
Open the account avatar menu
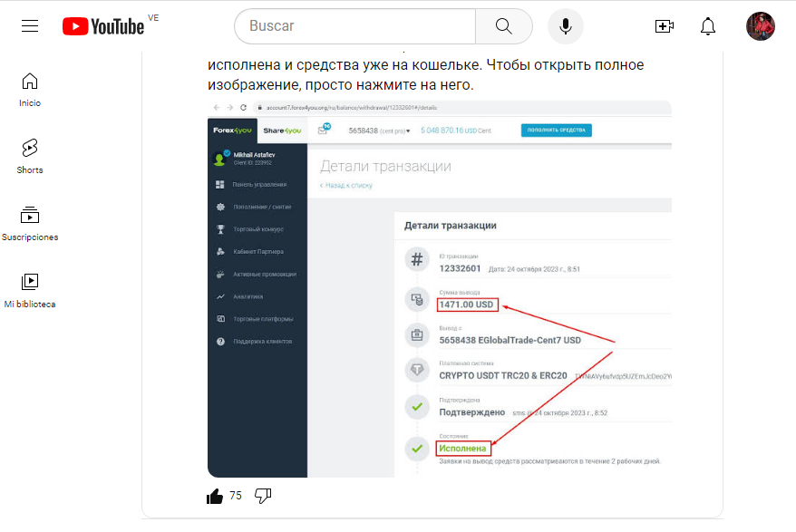[761, 26]
